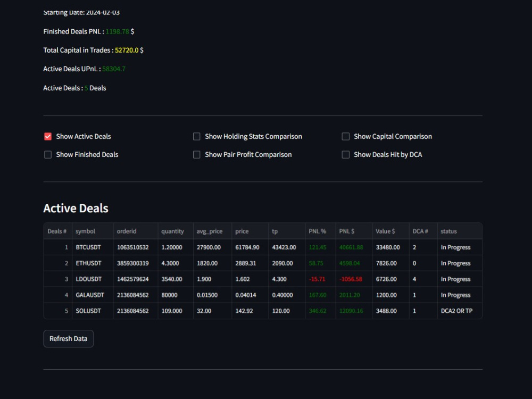This screenshot has width=532, height=399.
Task: Click tp 4.300 cell
Action: pyautogui.click(x=287, y=279)
